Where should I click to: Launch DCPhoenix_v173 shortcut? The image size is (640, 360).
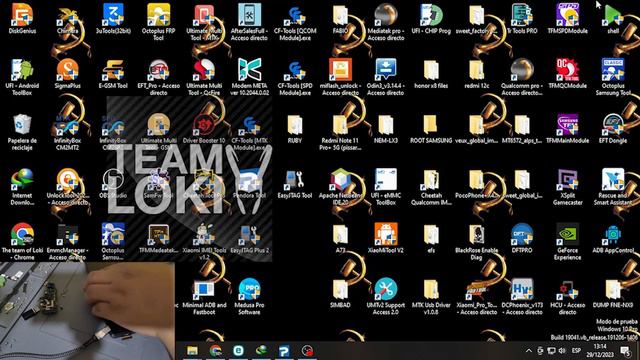pos(522,289)
